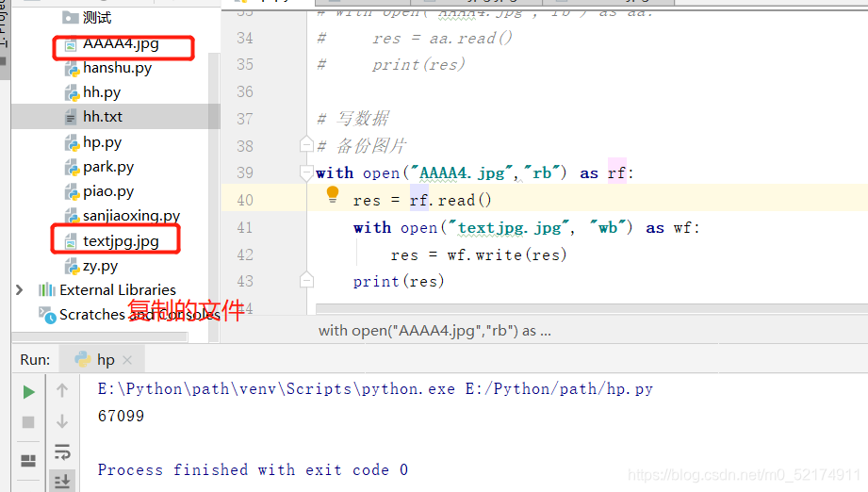Viewport: 868px width, 492px height.
Task: Click the yellow light bulb on line 40
Action: click(x=333, y=195)
